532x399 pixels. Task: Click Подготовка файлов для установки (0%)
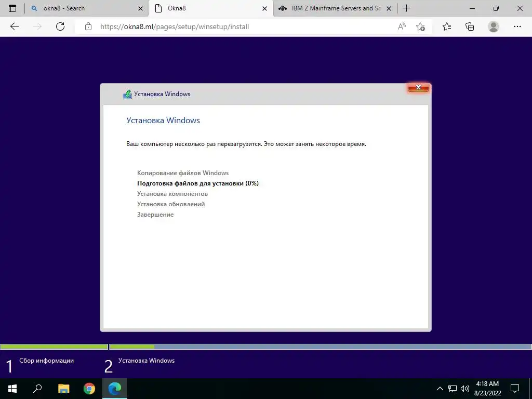(x=198, y=183)
